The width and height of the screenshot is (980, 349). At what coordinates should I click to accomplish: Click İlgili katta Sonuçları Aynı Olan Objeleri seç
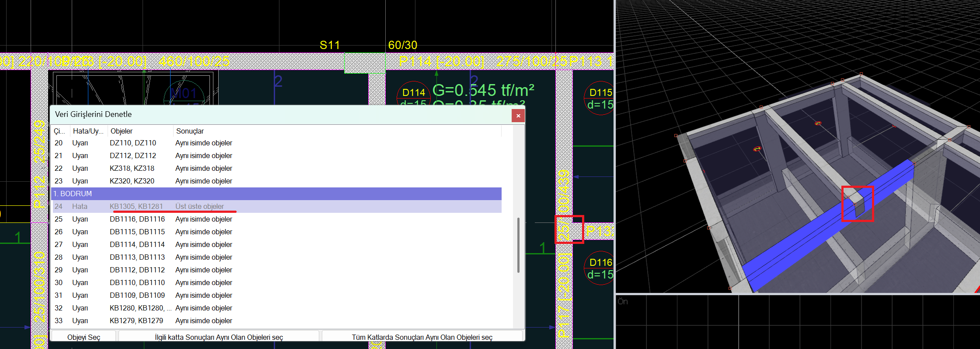[x=219, y=337]
